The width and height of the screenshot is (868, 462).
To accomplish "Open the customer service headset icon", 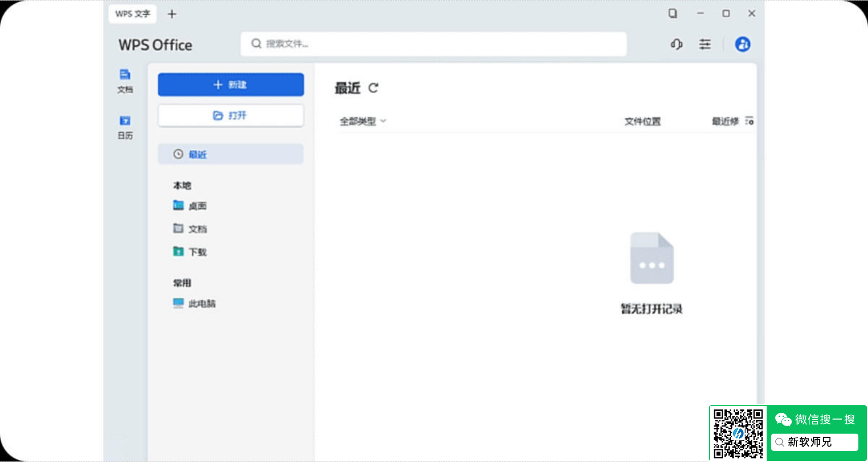I will tap(676, 45).
